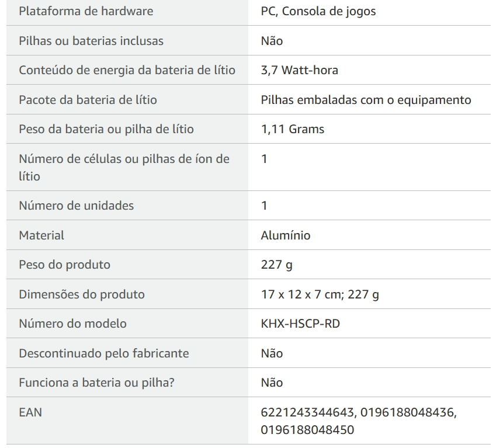Viewport: 503px width, 448px height.
Task: Click the "Material" row label
Action: click(41, 235)
